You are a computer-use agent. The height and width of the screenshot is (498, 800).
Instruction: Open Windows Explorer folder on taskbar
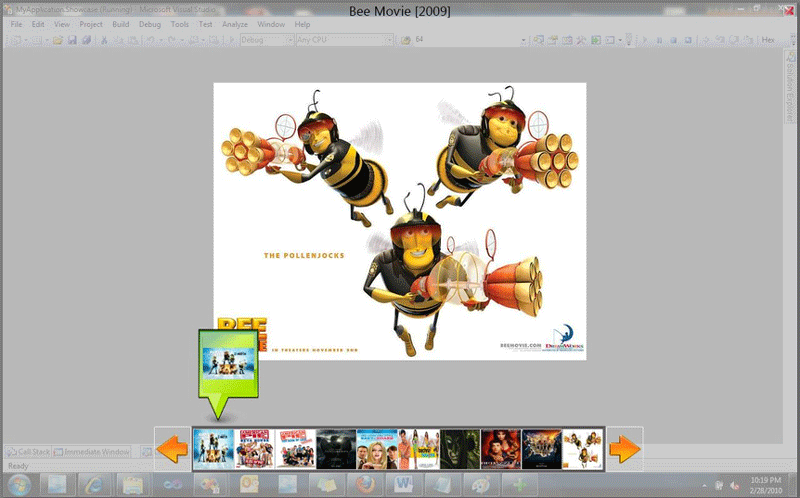pyautogui.click(x=133, y=485)
